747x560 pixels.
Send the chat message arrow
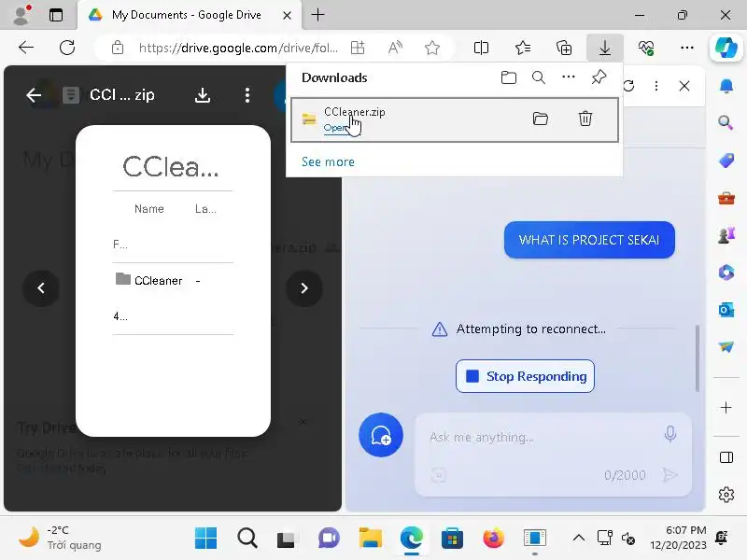669,475
